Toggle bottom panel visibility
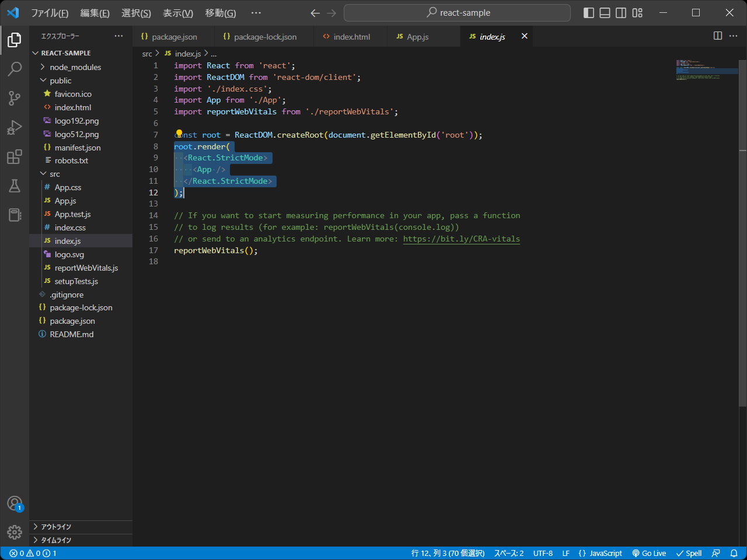The width and height of the screenshot is (747, 560). [605, 13]
